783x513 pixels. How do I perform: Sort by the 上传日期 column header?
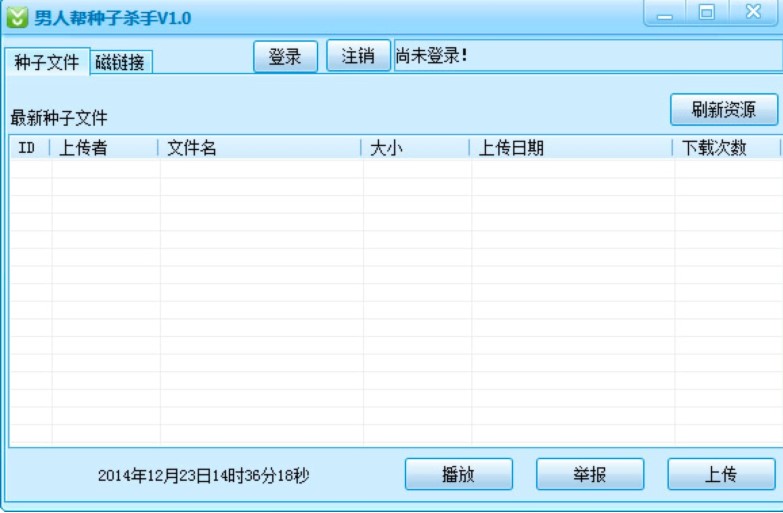(571, 148)
